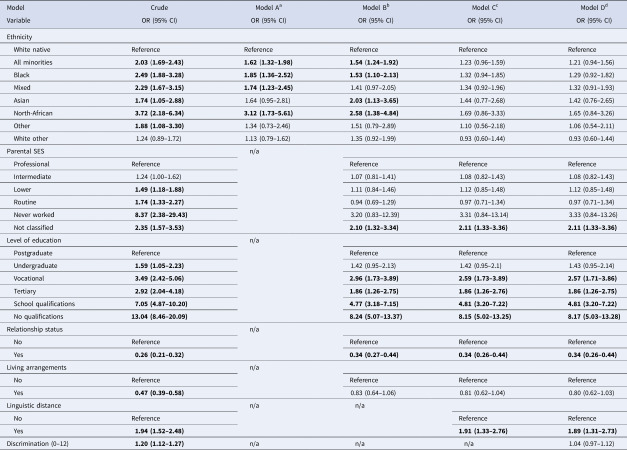Select the Linguistic distance heading
This screenshot has width=627, height=450.
(34, 406)
